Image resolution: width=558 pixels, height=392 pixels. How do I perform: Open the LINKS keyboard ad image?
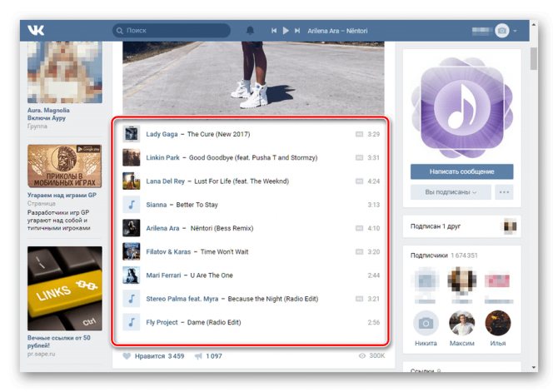65,289
